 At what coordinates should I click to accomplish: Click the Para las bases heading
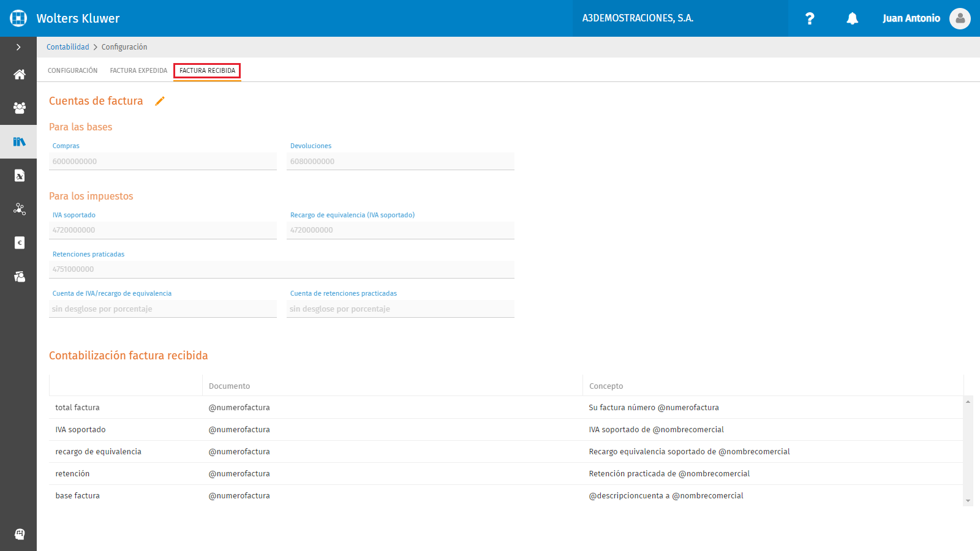(x=80, y=127)
